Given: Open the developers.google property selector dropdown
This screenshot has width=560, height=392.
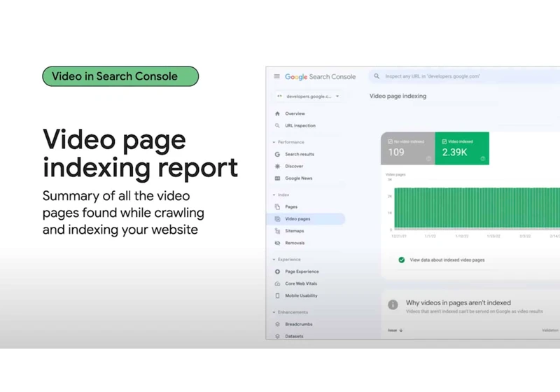Looking at the screenshot, I should click(x=308, y=97).
